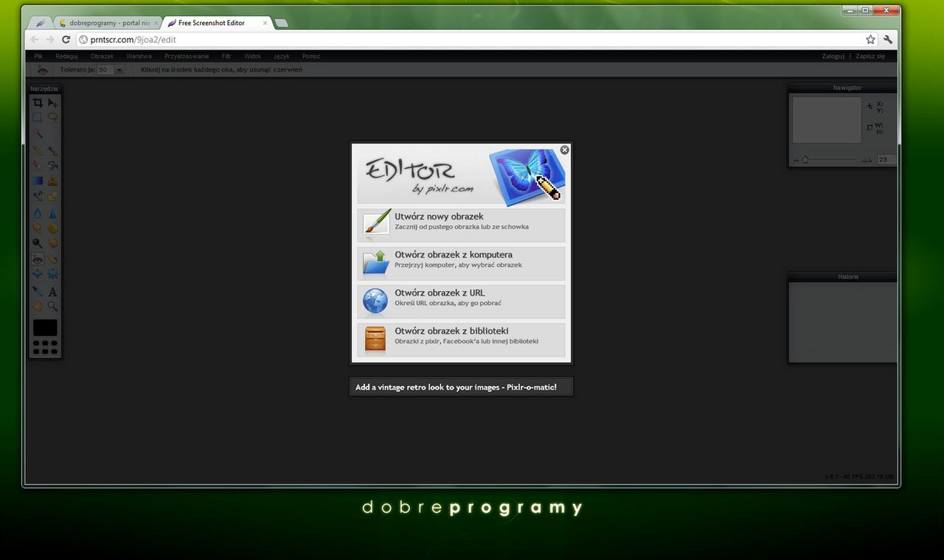Close the Pixlr editor start dialog
Viewport: 944px width, 560px height.
pyautogui.click(x=565, y=150)
